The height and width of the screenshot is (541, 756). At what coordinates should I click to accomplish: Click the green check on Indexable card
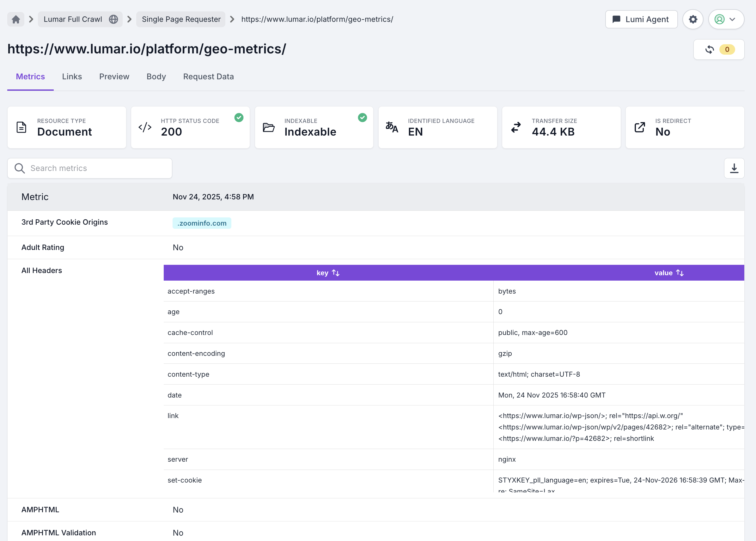pos(362,118)
